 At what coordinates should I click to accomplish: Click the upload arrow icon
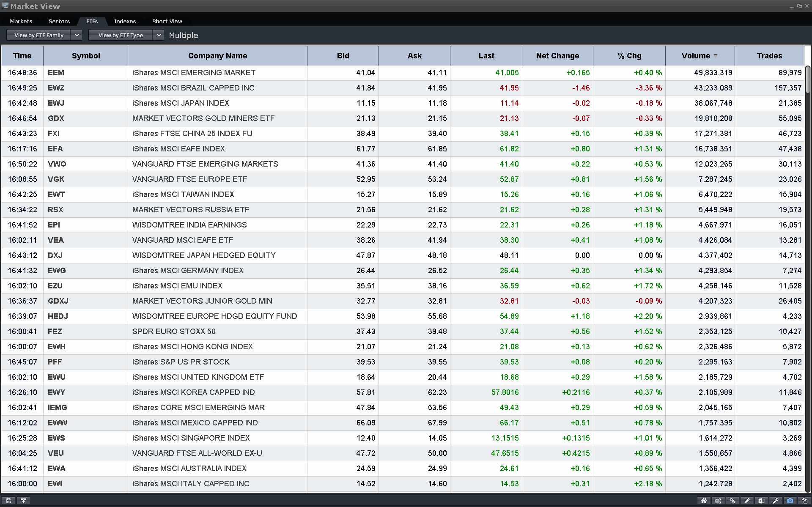point(24,501)
